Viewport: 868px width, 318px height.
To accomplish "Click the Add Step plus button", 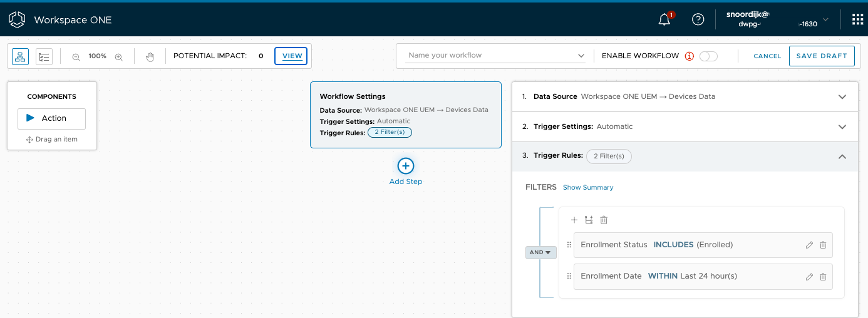I will point(406,166).
